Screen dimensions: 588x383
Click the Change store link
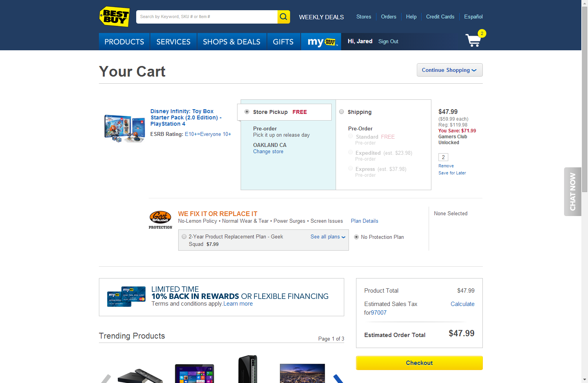click(268, 152)
